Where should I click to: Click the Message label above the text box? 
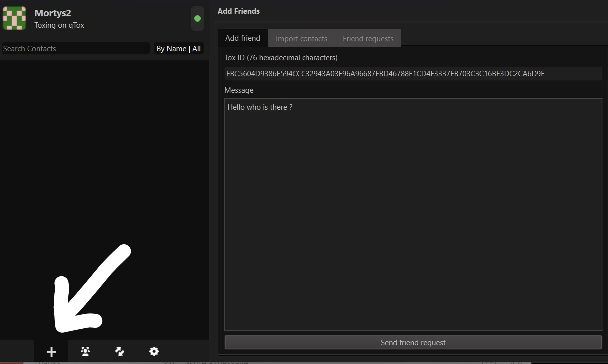[x=239, y=90]
